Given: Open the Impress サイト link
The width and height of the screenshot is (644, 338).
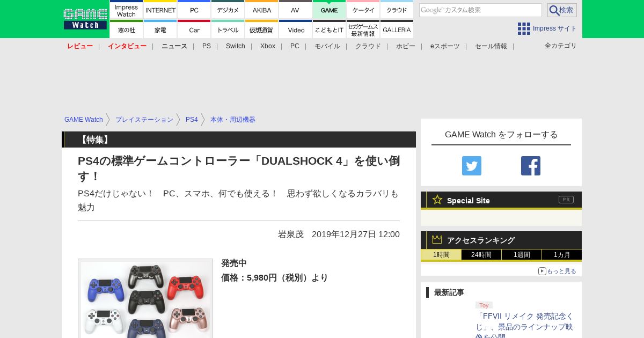Looking at the screenshot, I should (x=555, y=28).
